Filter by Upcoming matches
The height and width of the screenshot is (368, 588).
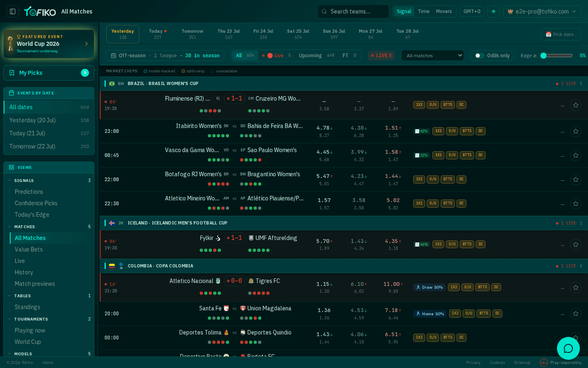tap(316, 56)
